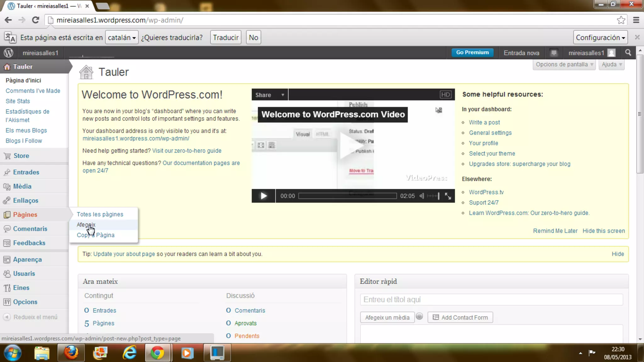
Task: Open Firefox from the taskbar
Action: tap(71, 353)
